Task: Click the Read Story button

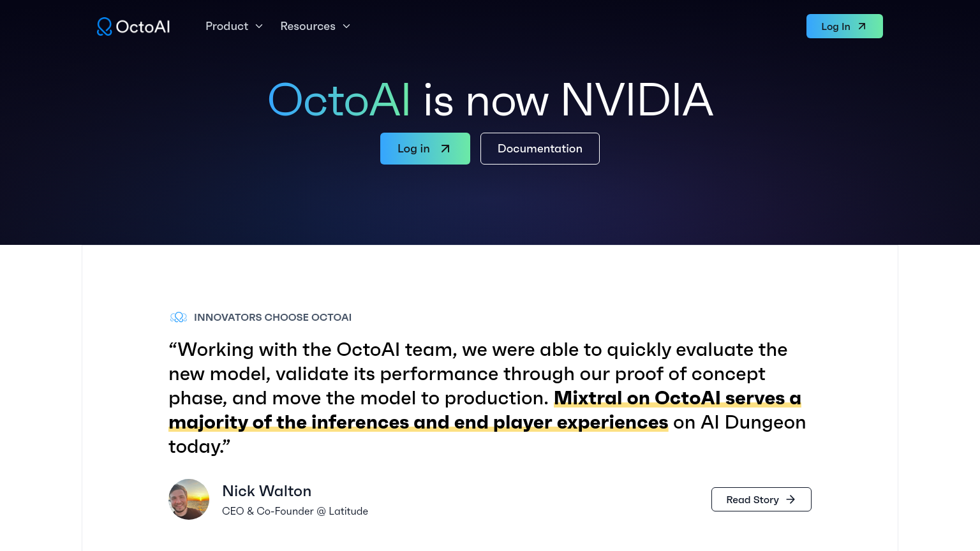Action: click(761, 499)
